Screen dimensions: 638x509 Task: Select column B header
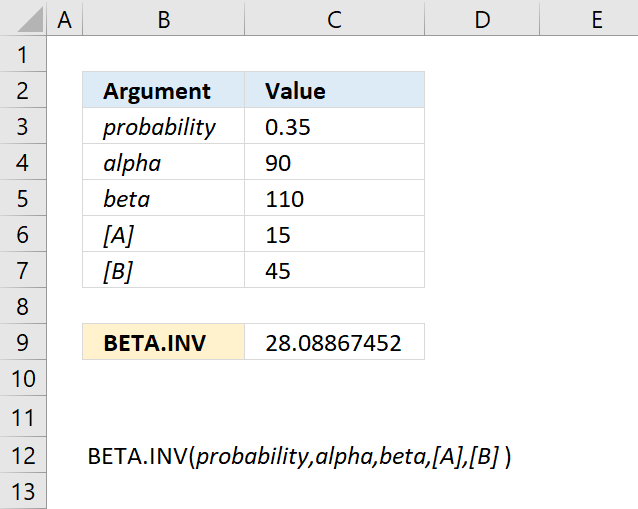pyautogui.click(x=164, y=18)
